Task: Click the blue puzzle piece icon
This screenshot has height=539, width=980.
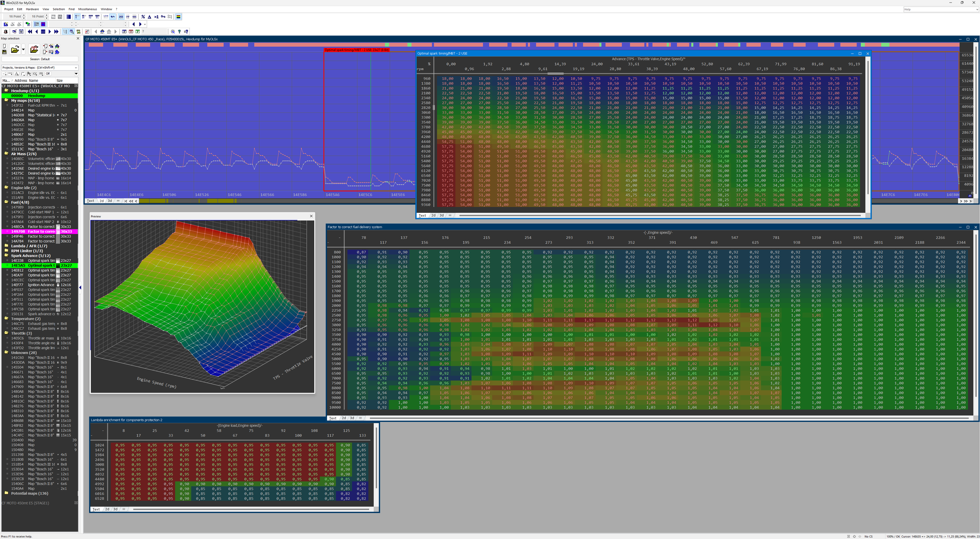Action: point(57,52)
